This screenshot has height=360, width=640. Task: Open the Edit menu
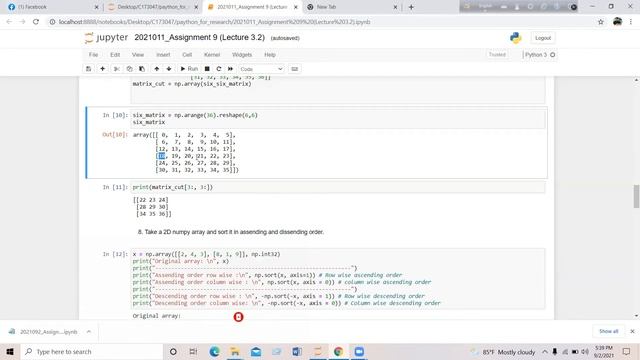(115, 55)
